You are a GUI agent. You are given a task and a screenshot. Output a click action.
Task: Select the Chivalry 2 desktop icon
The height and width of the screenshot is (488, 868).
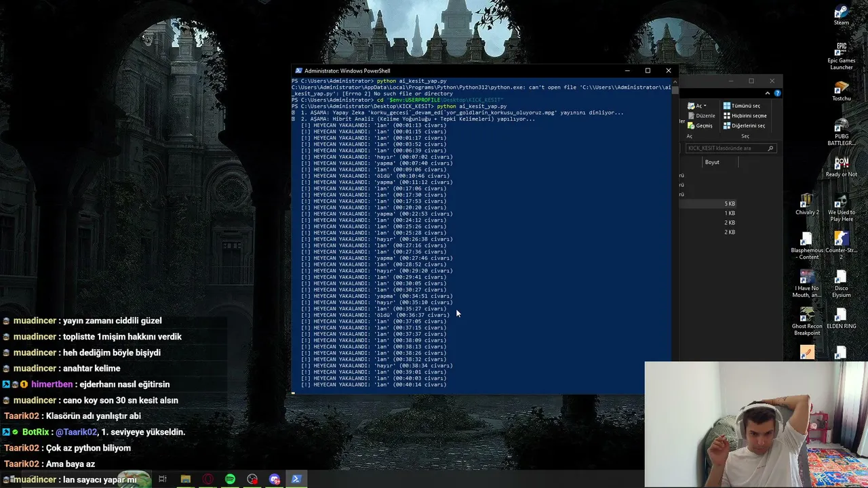pos(807,205)
